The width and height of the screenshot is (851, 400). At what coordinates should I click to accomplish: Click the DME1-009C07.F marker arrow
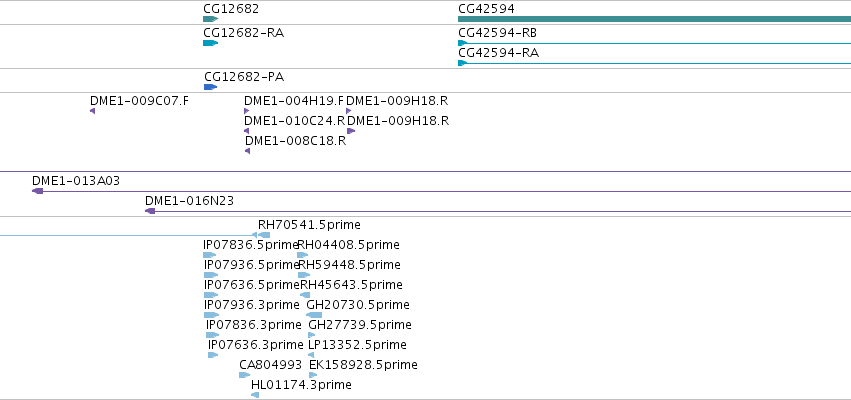click(92, 111)
